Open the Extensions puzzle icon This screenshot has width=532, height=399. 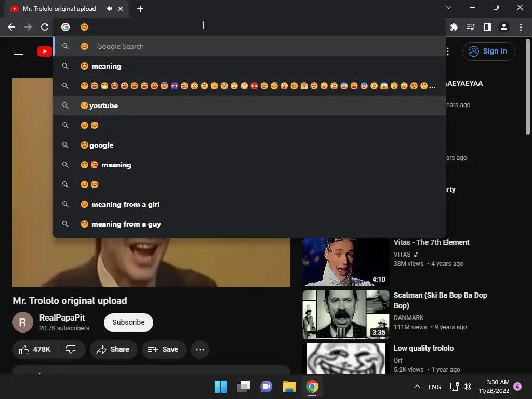pyautogui.click(x=454, y=27)
